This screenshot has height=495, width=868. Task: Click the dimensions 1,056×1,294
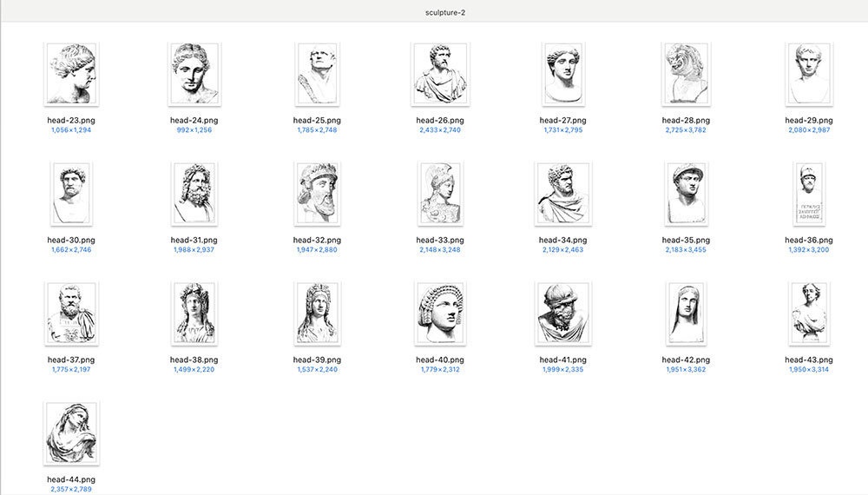pos(71,130)
